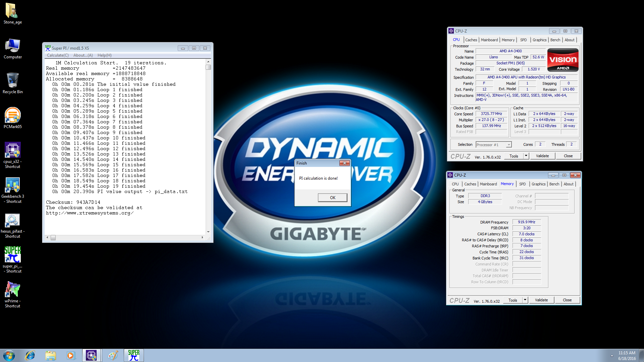Open Internet Explorer from taskbar
Viewport: 644px width, 362px height.
click(30, 355)
